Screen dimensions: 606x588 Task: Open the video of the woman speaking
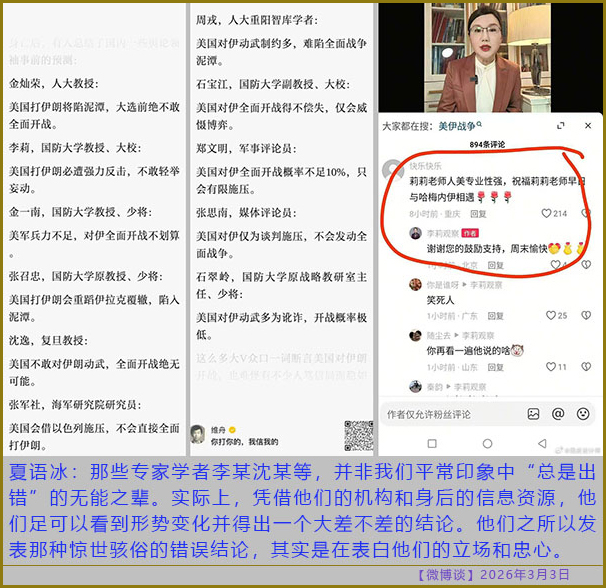click(x=488, y=57)
